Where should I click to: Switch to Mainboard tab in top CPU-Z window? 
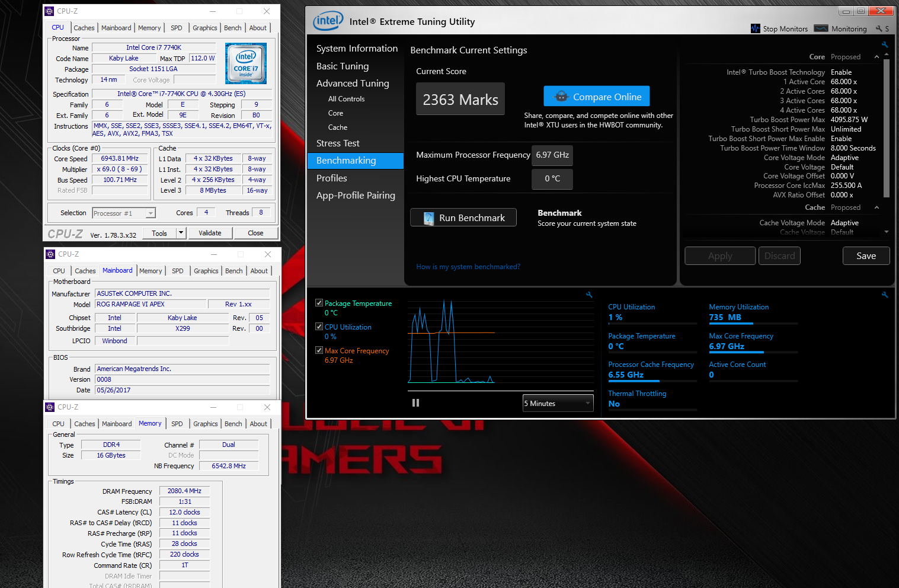coord(116,28)
